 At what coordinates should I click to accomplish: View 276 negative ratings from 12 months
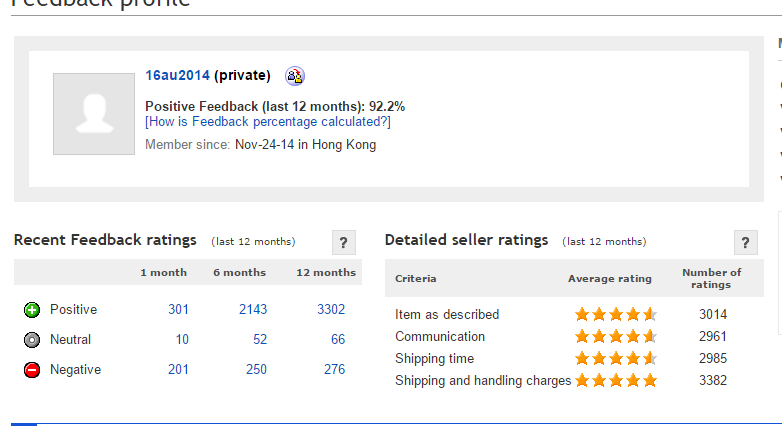tap(335, 369)
